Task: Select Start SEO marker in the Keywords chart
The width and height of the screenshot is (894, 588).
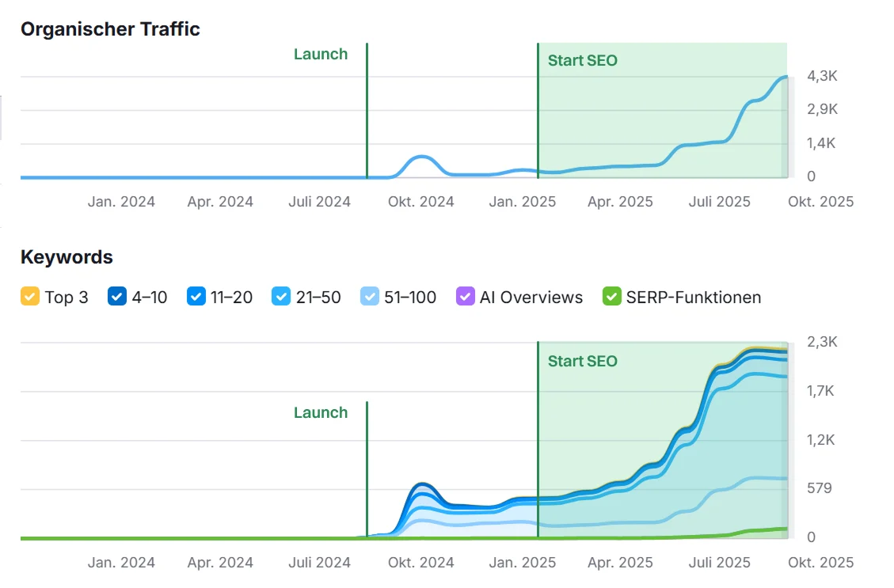Action: [x=582, y=362]
